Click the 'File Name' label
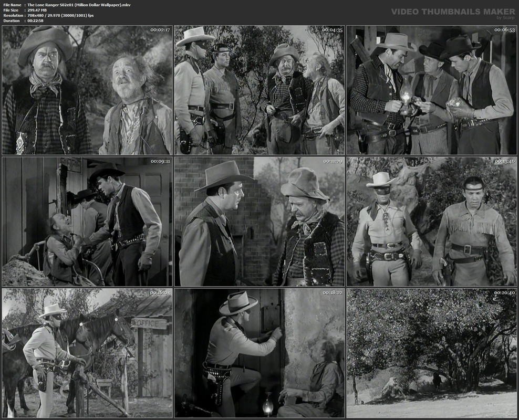Image resolution: width=519 pixels, height=420 pixels. pos(12,5)
